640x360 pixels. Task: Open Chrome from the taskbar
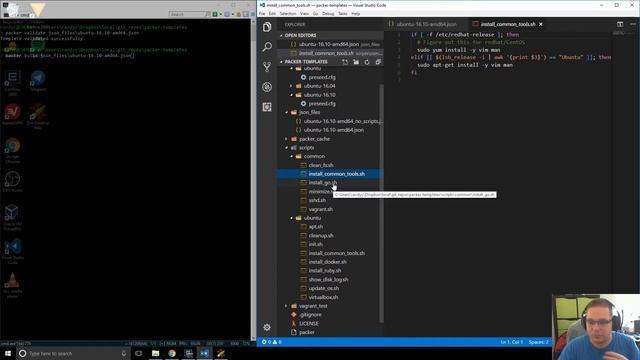pos(172,353)
